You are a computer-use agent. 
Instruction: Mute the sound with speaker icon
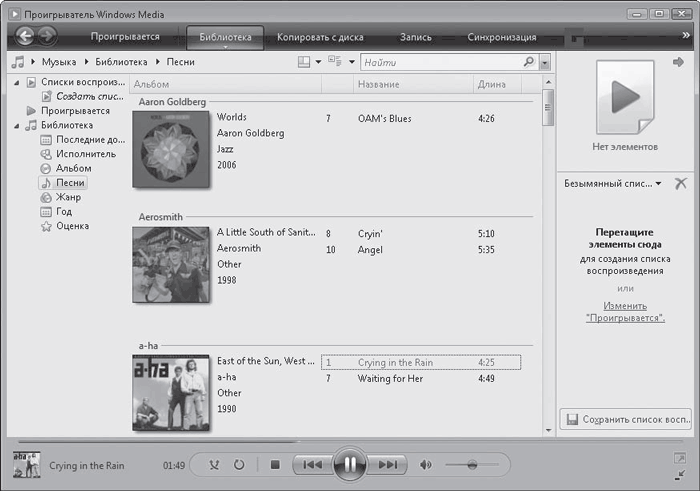tap(425, 465)
